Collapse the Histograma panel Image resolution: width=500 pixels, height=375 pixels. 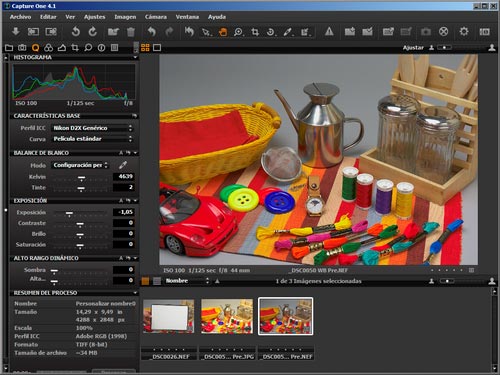coord(135,57)
